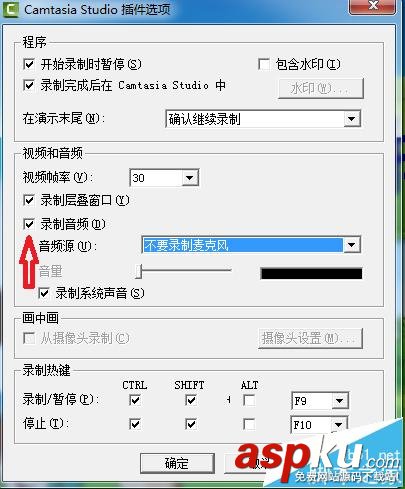Screen dimensions: 405x489
Task: Expand the 视频帧率 dropdown showing 30
Action: click(x=190, y=178)
